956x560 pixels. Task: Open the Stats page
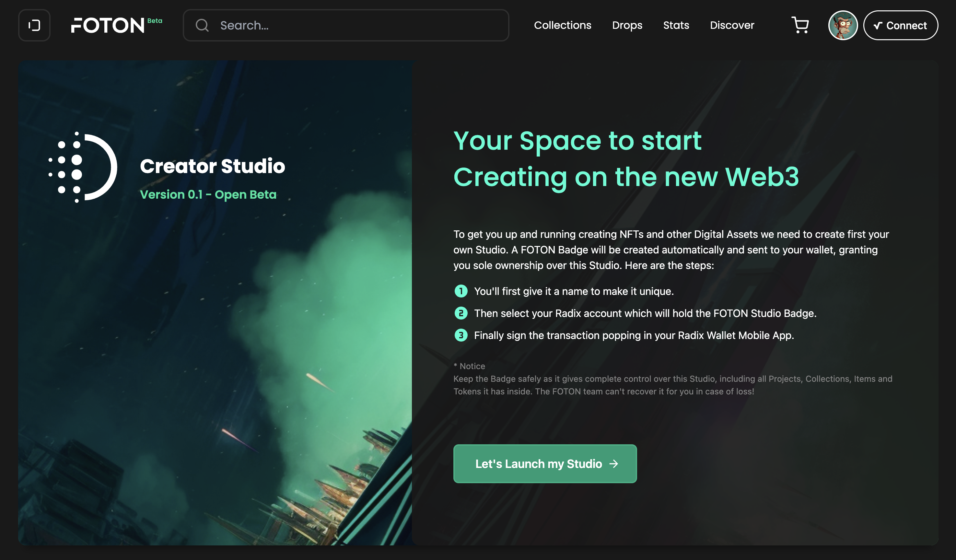[x=676, y=25]
